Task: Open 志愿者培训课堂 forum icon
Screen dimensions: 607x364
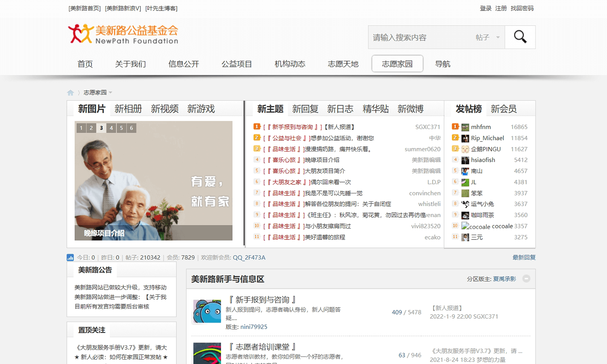Action: point(207,353)
